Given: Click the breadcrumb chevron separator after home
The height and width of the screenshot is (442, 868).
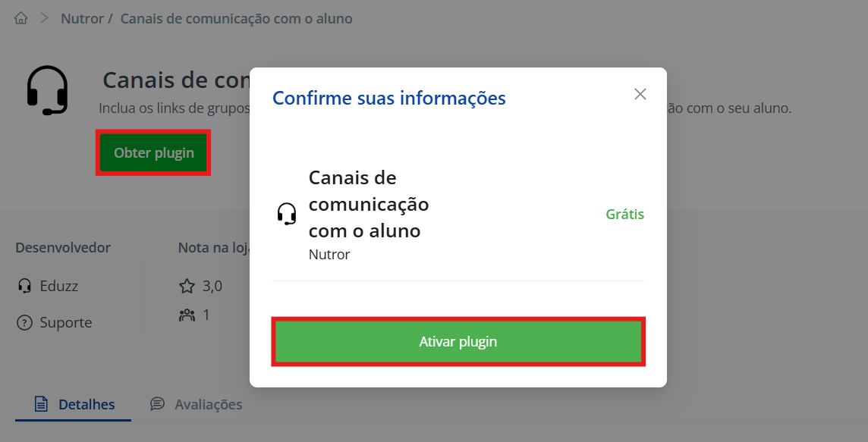Looking at the screenshot, I should [45, 18].
